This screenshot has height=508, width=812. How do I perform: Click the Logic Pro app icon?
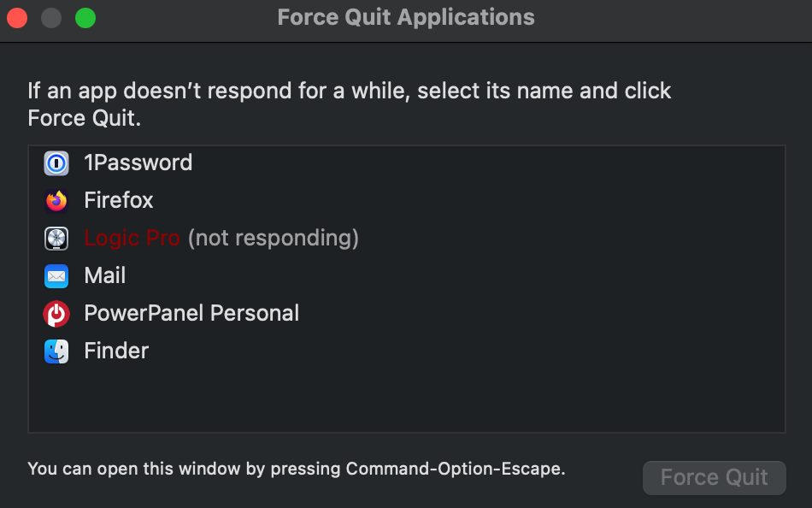pyautogui.click(x=56, y=239)
